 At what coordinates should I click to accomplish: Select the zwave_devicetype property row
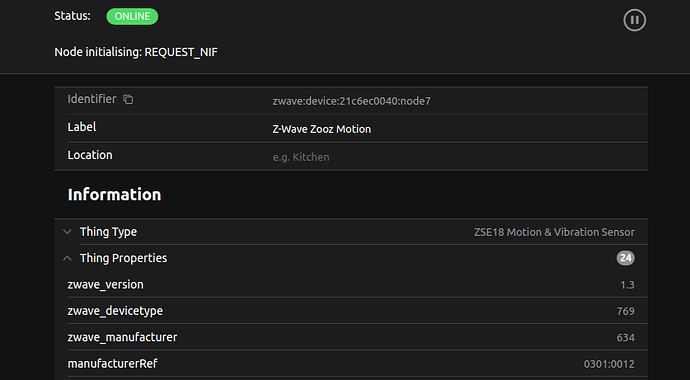coord(351,311)
